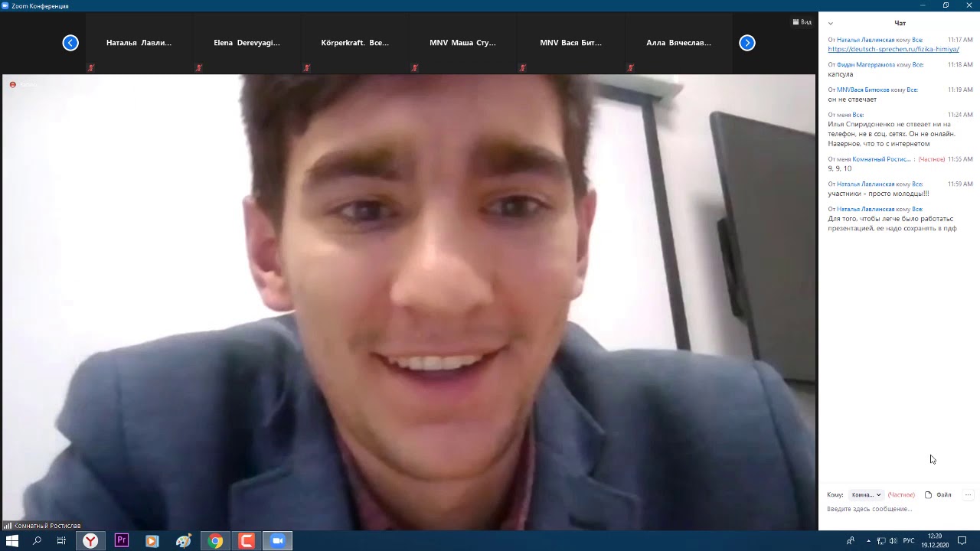Viewport: 980px width, 551px height.
Task: Go to previous participants with left arrow
Action: click(x=70, y=43)
